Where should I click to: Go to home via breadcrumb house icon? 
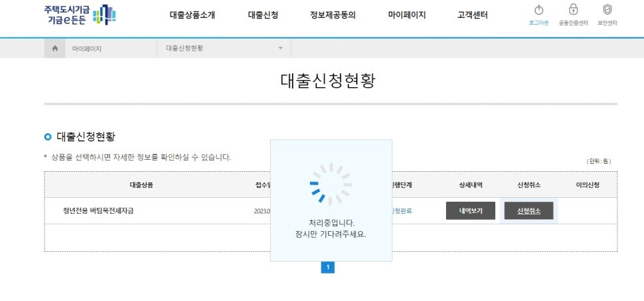pyautogui.click(x=55, y=49)
